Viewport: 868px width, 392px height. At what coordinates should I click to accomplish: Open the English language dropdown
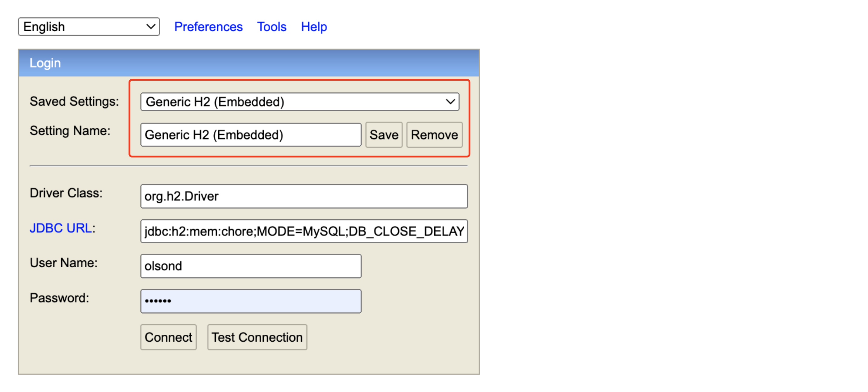tap(88, 27)
